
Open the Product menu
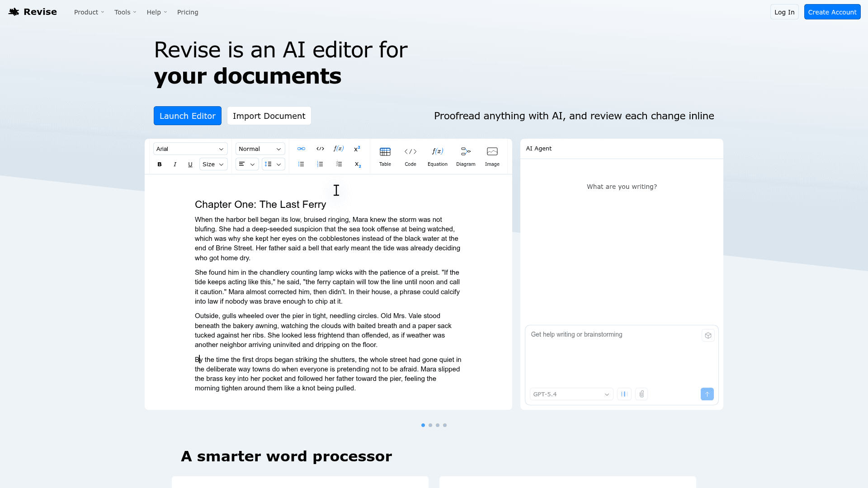[x=89, y=12]
